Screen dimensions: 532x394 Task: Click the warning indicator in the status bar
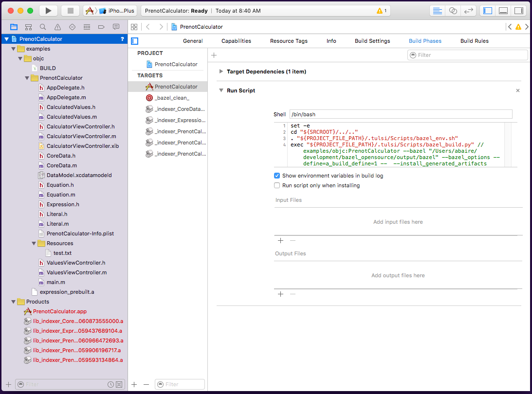point(382,11)
